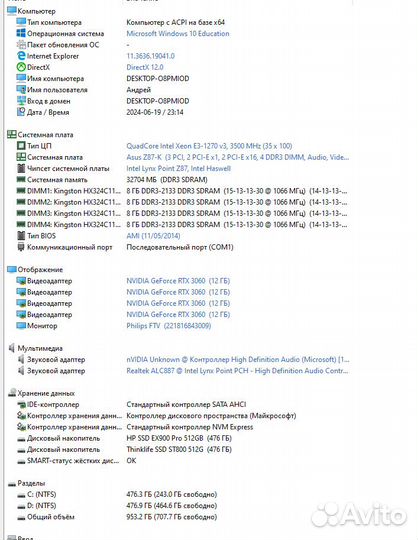Select the Стандартный контроллер SATA AHCI value
Viewport: 418px width, 540px height.
pyautogui.click(x=186, y=404)
